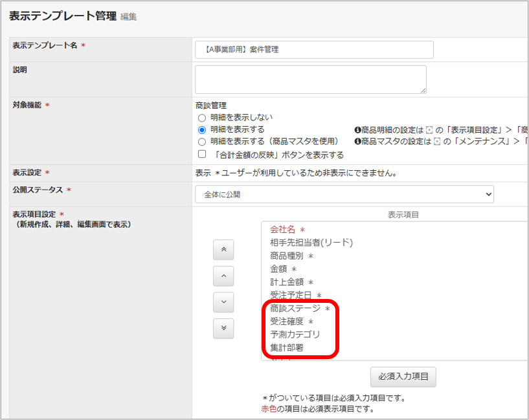Click the settings icon after 商品マスタの設定は

tap(437, 141)
